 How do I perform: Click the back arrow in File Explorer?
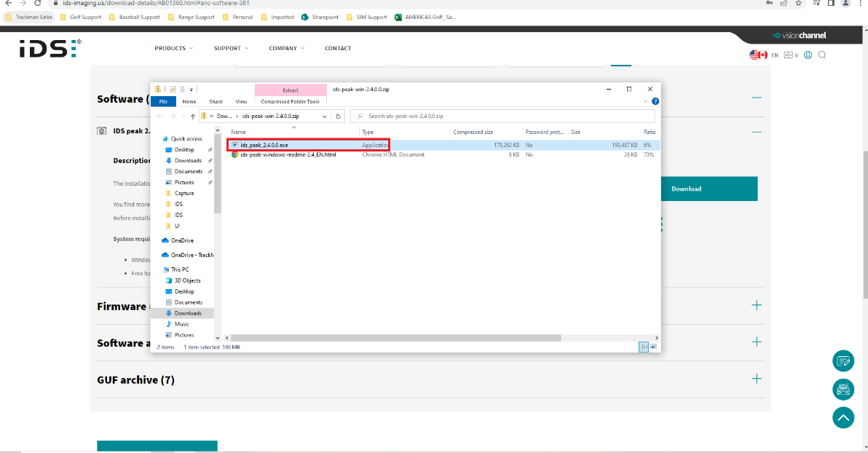tap(159, 116)
